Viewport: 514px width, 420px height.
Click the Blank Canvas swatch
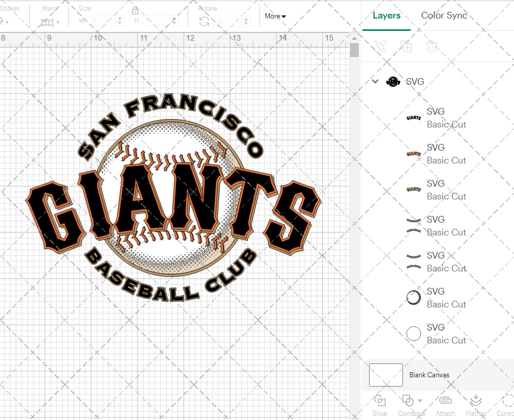[x=386, y=375]
